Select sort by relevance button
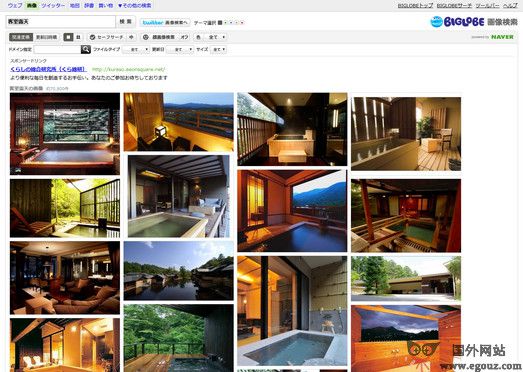The width and height of the screenshot is (523, 372). pos(21,37)
